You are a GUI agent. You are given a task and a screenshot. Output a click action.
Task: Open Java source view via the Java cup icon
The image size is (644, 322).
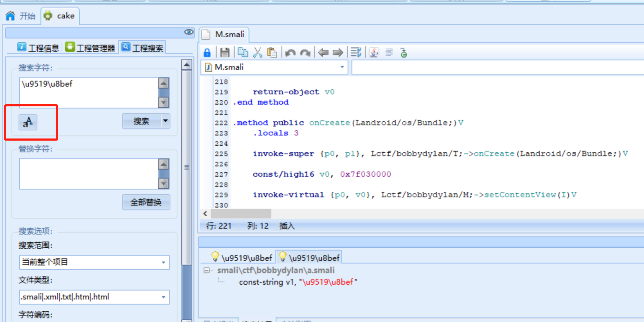click(x=374, y=52)
